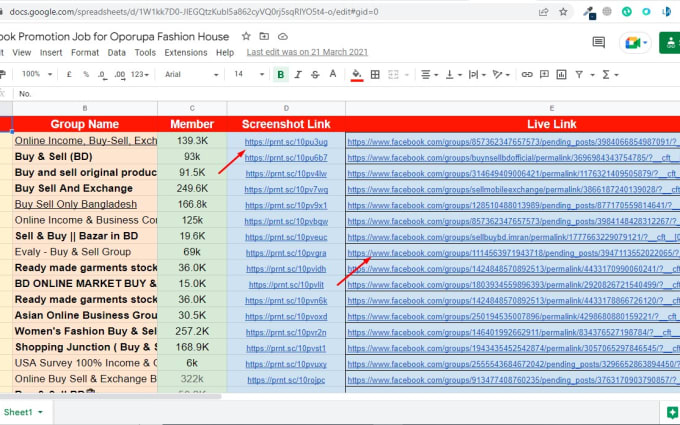Open screenshot link prnt.sc/10pv7wq
Viewport: 680px width, 425px height.
(286, 190)
